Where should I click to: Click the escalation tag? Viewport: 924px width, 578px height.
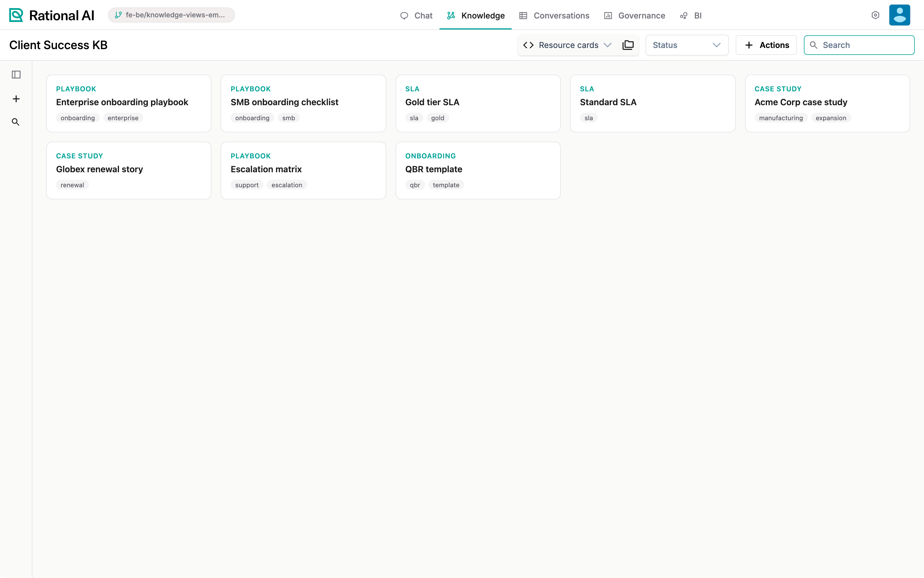pyautogui.click(x=287, y=185)
